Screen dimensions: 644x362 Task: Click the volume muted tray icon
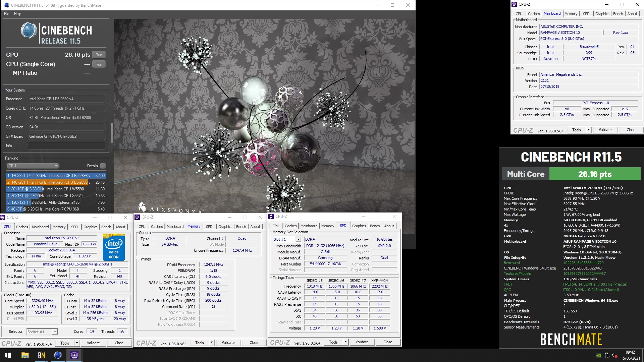615,355
